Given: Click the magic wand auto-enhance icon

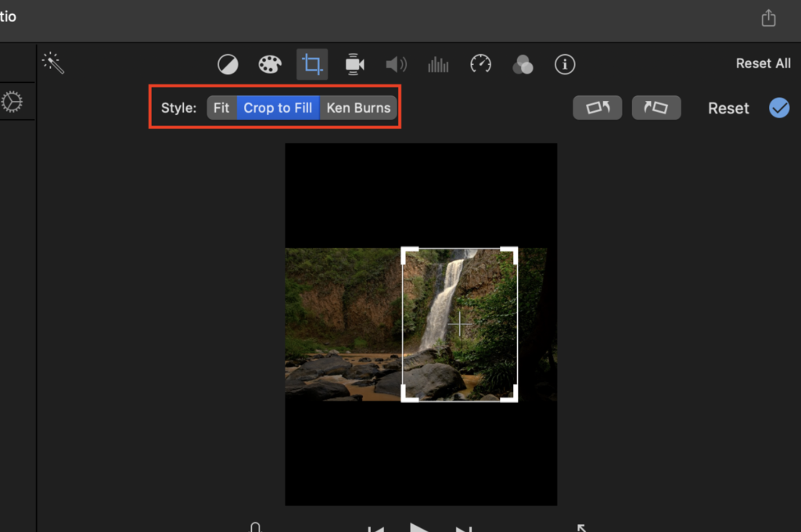Looking at the screenshot, I should [53, 63].
